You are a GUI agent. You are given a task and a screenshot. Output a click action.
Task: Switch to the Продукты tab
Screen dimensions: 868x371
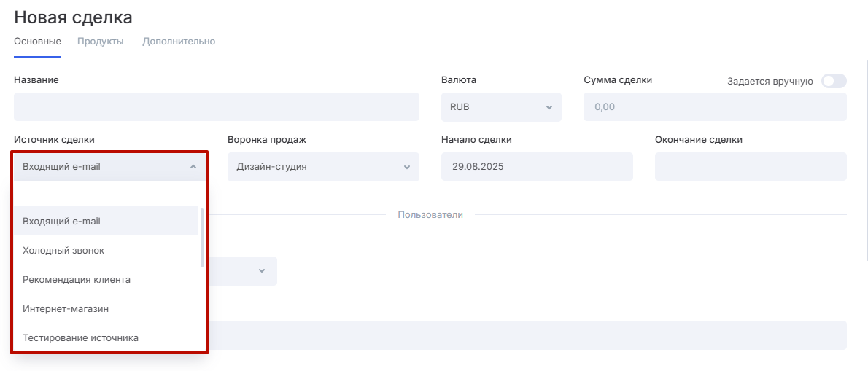click(x=100, y=42)
